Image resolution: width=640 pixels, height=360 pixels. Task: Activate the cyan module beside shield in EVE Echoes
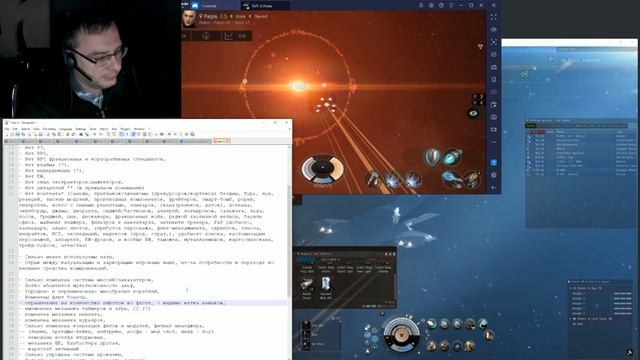pyautogui.click(x=452, y=157)
